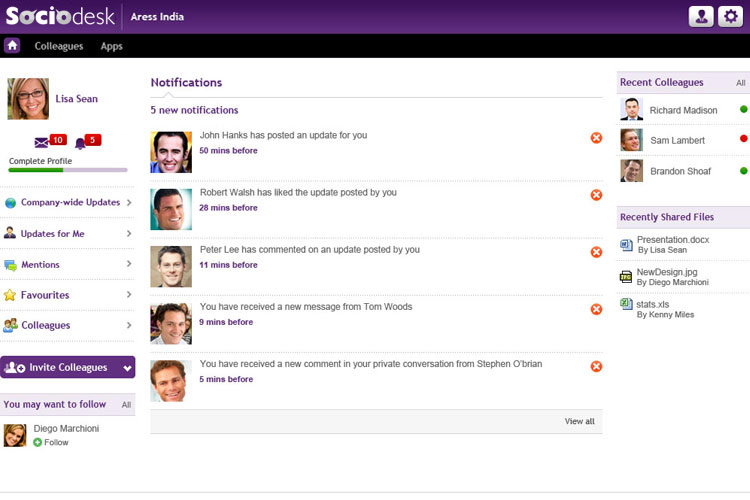This screenshot has height=500, width=750.
Task: Open the Apps menu in top navigation
Action: pyautogui.click(x=111, y=46)
